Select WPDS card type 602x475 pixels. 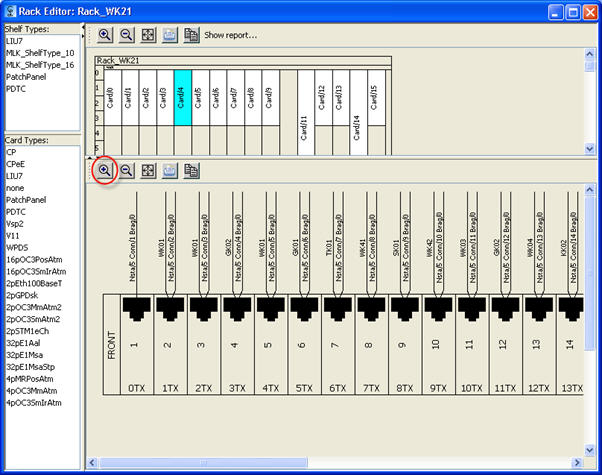[17, 247]
